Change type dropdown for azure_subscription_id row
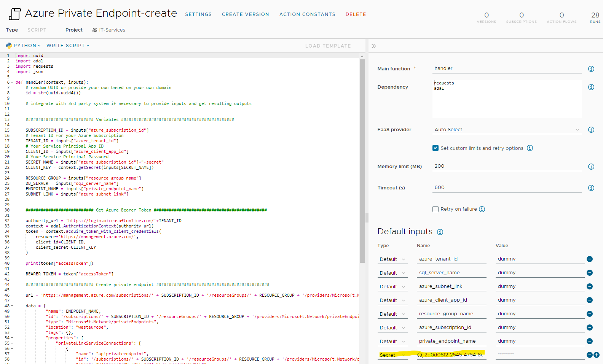 point(392,328)
